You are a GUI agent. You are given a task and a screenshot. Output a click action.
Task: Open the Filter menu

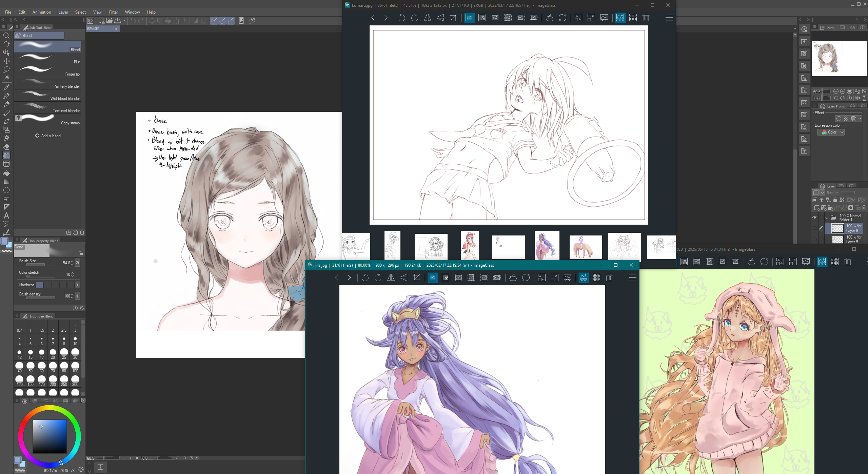[x=113, y=12]
